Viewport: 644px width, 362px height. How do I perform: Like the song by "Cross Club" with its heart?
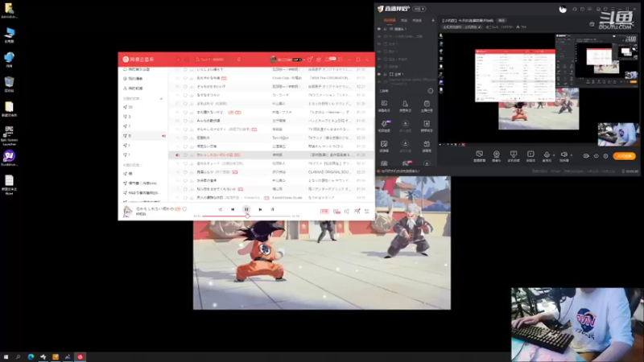pos(185,78)
